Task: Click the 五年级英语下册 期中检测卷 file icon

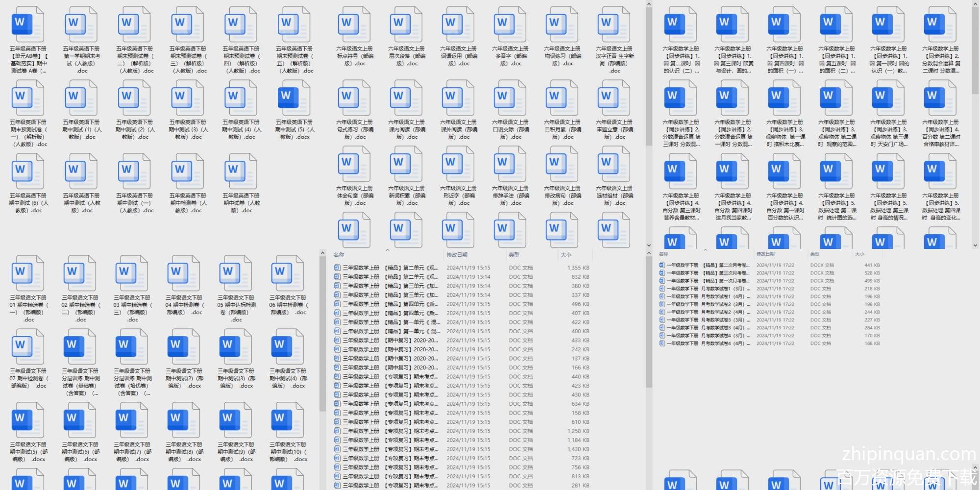Action: (x=188, y=172)
